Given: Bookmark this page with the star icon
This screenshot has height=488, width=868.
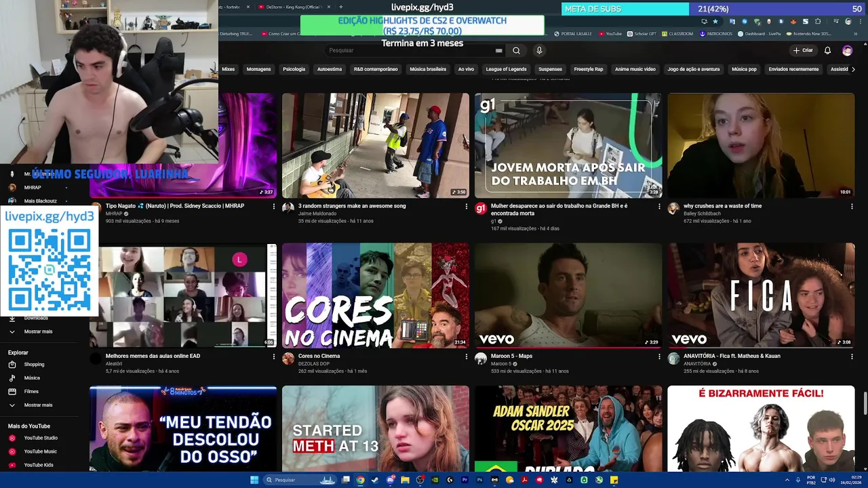Looking at the screenshot, I should (x=715, y=21).
